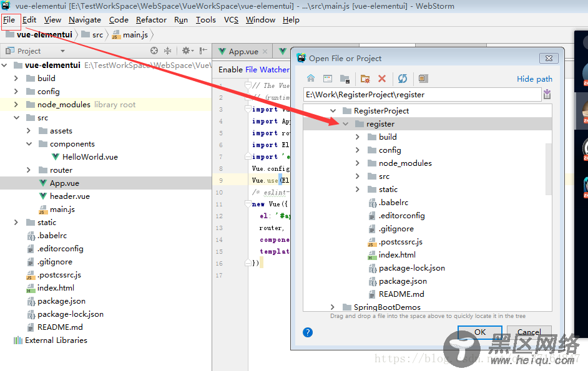Expand assets folder in Project panel
This screenshot has height=371, width=588.
coord(29,131)
